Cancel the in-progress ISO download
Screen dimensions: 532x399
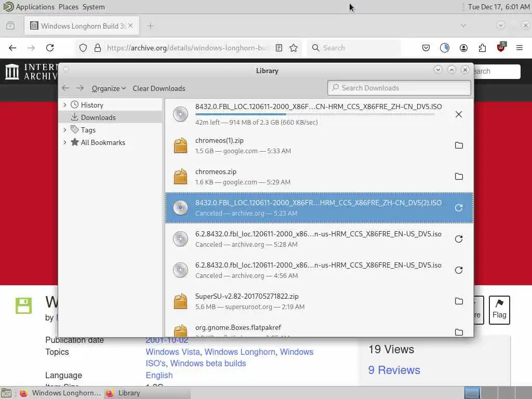click(x=458, y=114)
